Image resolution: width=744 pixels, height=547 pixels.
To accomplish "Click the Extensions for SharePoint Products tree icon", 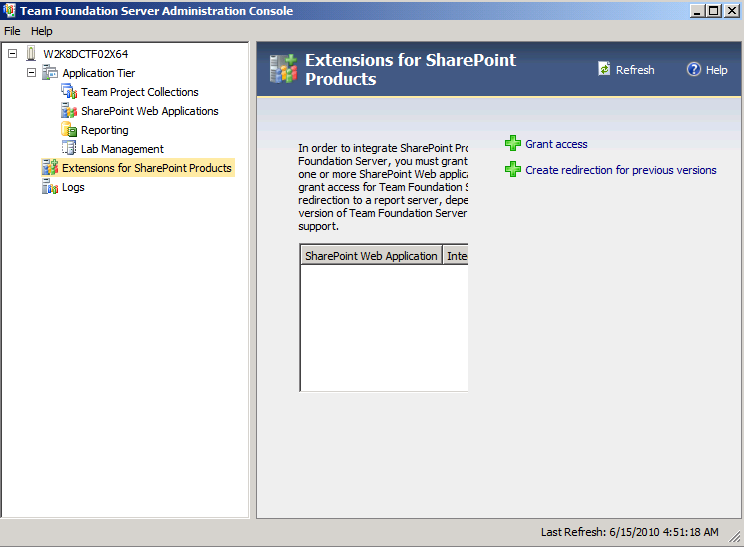I will 50,167.
